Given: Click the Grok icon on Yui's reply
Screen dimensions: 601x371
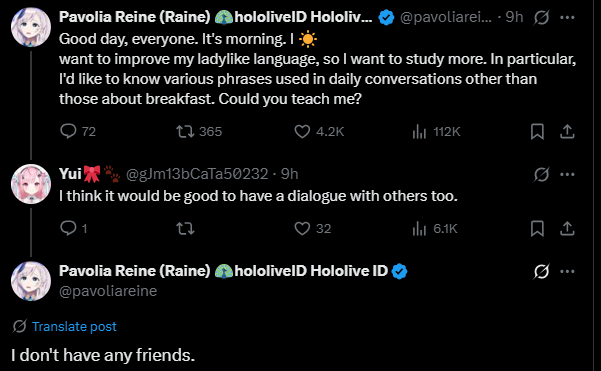Looking at the screenshot, I should pos(542,174).
